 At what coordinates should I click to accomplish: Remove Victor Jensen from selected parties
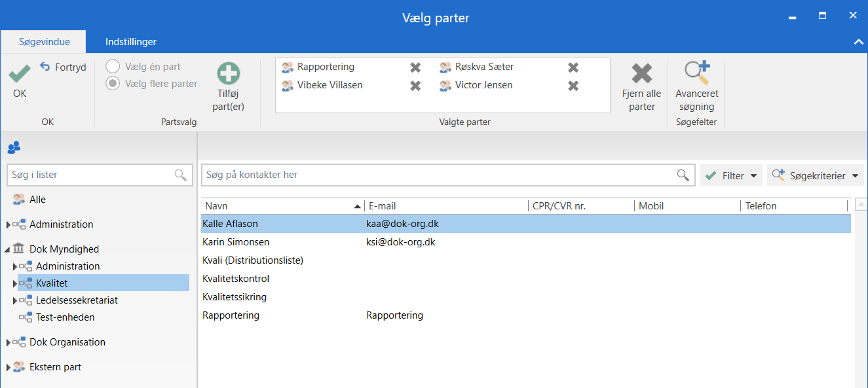(573, 86)
